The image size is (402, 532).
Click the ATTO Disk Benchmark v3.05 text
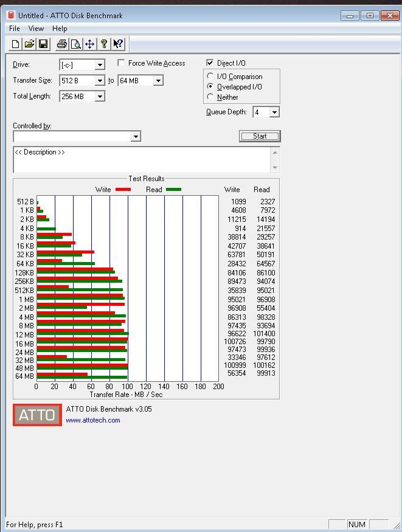109,409
